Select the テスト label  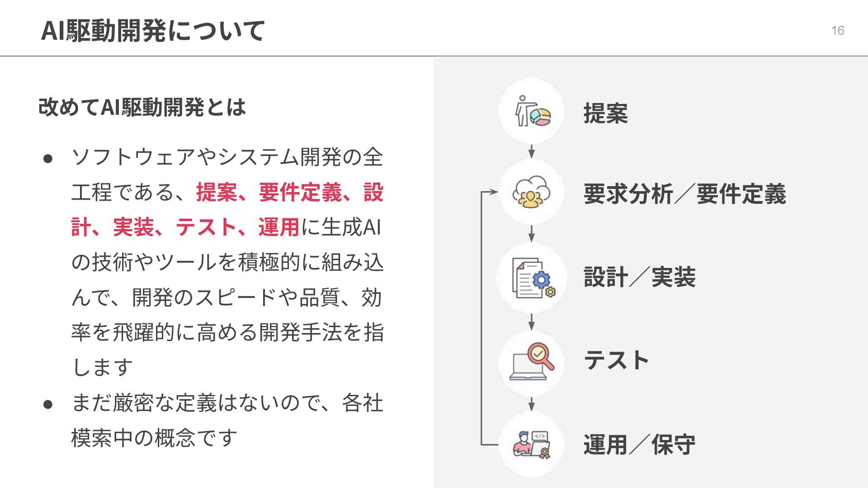pos(616,360)
